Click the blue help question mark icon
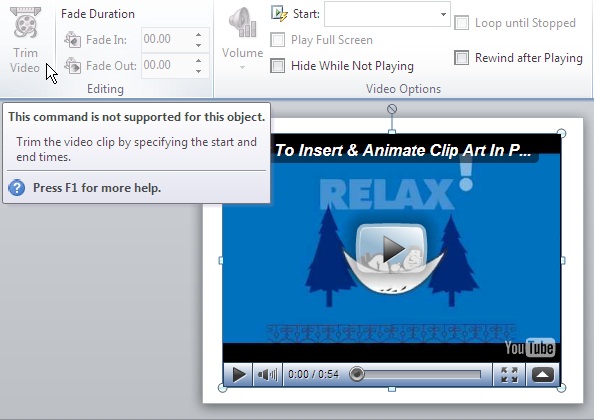Image resolution: width=594 pixels, height=420 pixels. pyautogui.click(x=17, y=187)
